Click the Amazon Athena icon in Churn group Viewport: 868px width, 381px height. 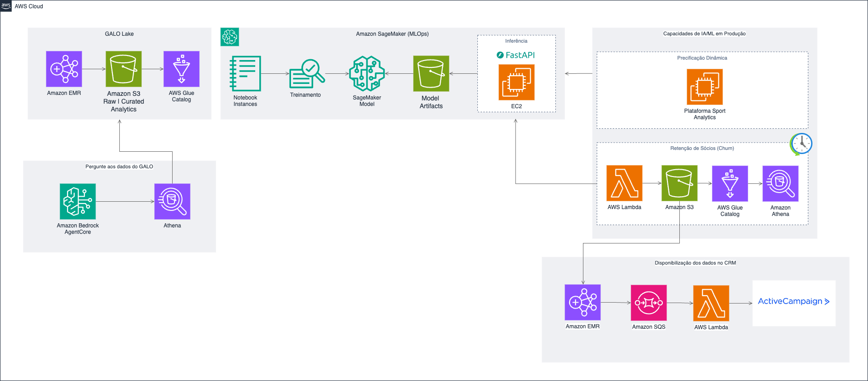tap(780, 183)
